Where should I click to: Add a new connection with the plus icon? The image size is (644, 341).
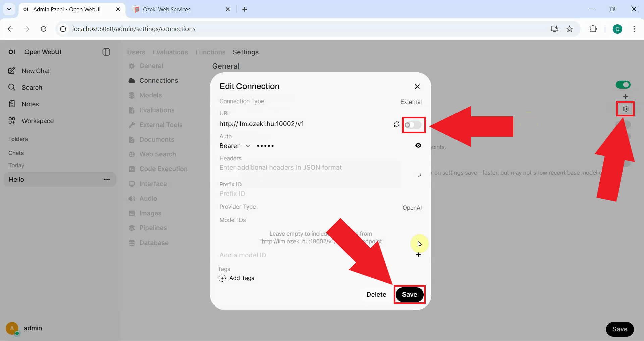[x=625, y=96]
